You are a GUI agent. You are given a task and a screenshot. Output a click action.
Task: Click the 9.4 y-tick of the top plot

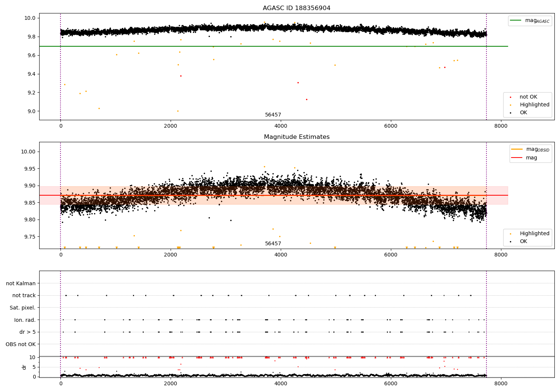click(32, 74)
